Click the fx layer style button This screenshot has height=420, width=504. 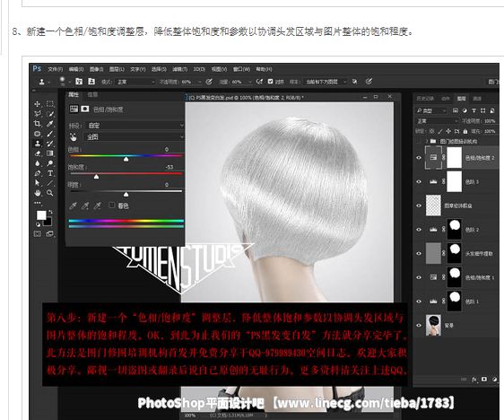pyautogui.click(x=474, y=380)
